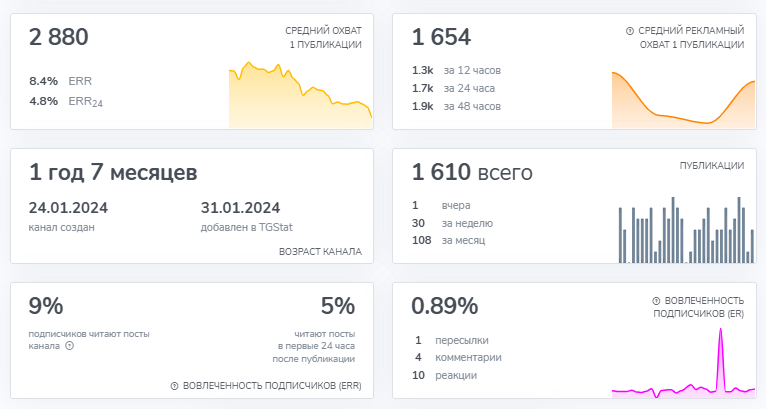766x409 pixels.
Task: Click help icon after 'подписчиков читают посты канала'
Action: 70,346
